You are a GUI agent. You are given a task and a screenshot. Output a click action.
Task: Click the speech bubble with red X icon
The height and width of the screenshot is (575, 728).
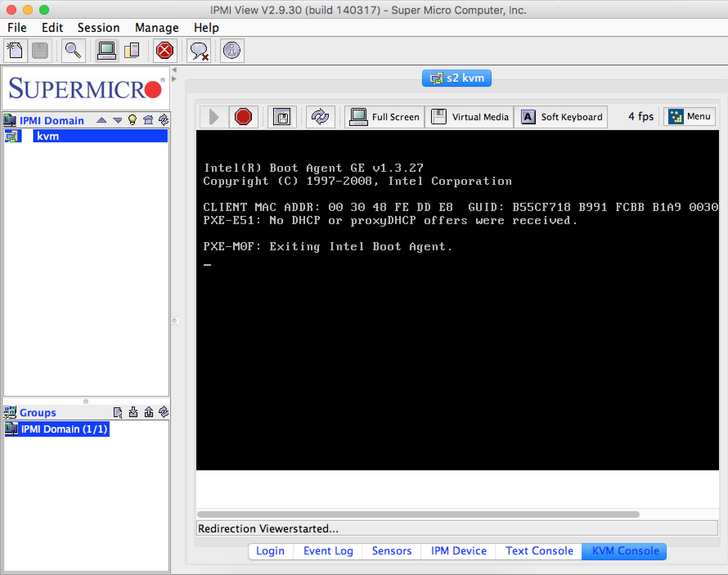[x=199, y=51]
